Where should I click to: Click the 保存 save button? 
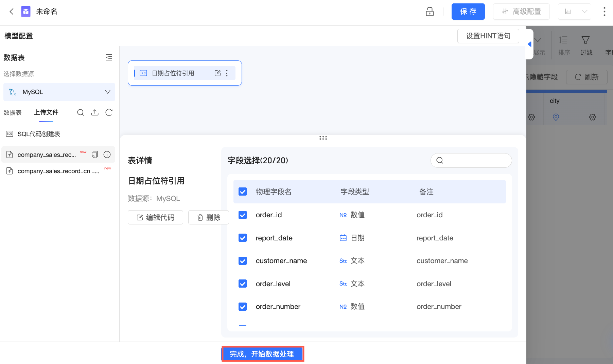click(x=468, y=12)
